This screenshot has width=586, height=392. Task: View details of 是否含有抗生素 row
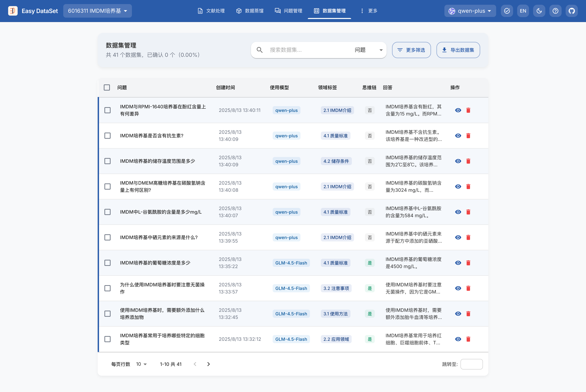(x=458, y=136)
